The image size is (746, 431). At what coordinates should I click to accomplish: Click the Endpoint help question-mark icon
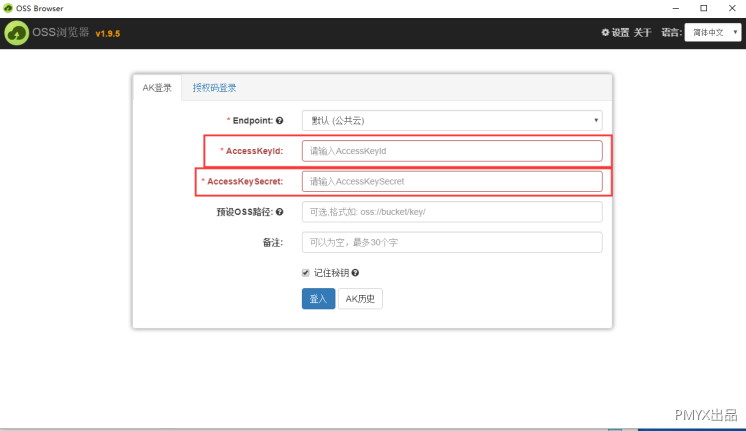(280, 120)
